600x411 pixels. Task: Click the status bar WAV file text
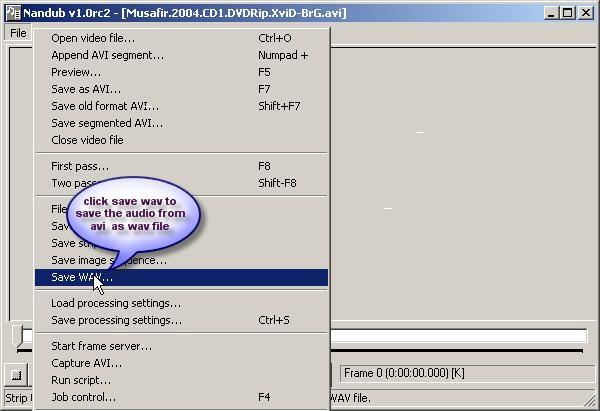pyautogui.click(x=351, y=398)
